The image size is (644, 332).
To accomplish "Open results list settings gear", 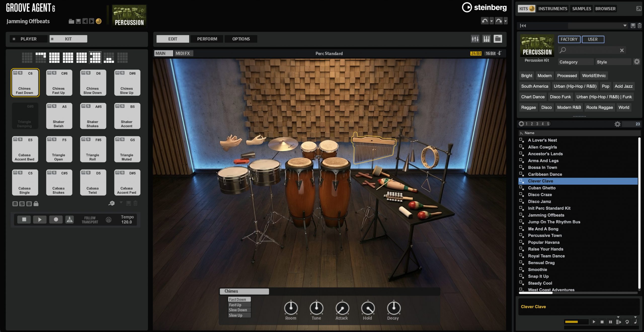I will point(618,124).
